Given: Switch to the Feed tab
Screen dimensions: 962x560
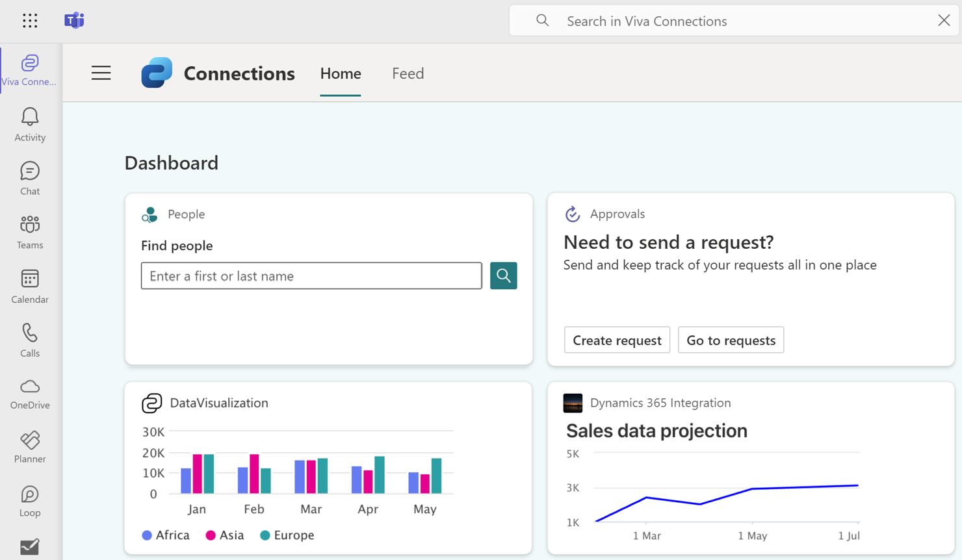Looking at the screenshot, I should (x=408, y=73).
